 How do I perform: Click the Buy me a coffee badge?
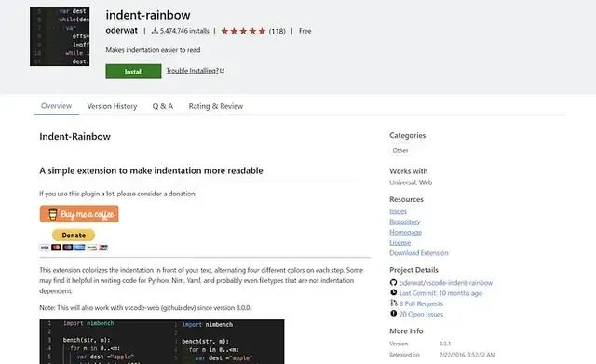tap(79, 214)
